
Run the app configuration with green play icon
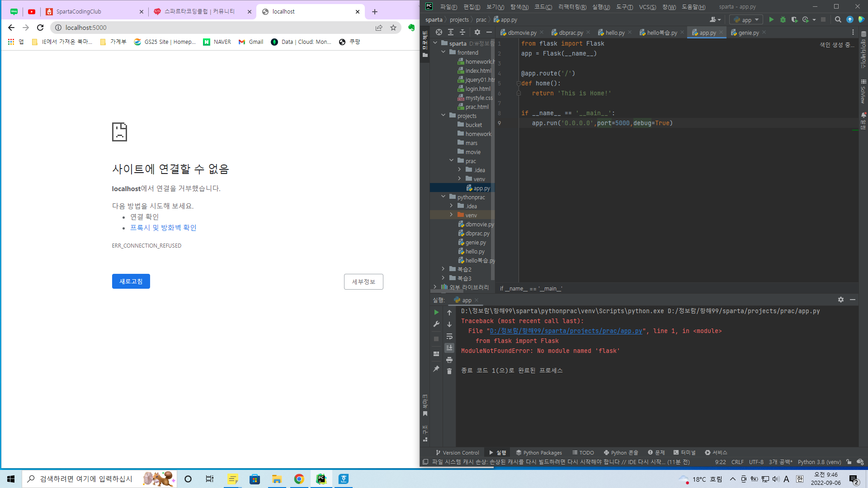click(771, 19)
